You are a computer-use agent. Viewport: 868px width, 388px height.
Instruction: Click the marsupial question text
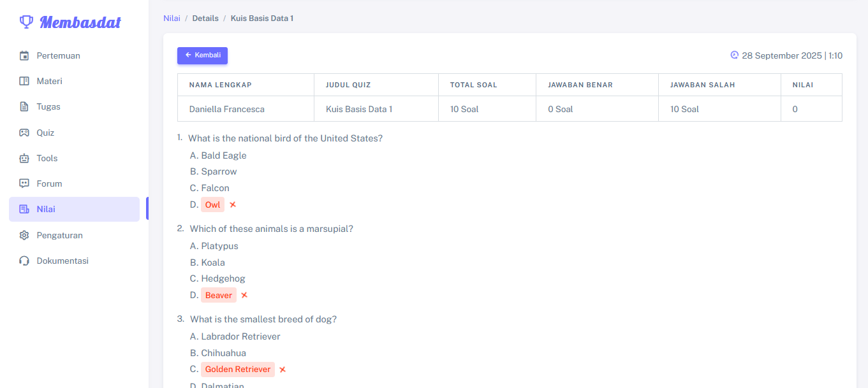click(272, 229)
